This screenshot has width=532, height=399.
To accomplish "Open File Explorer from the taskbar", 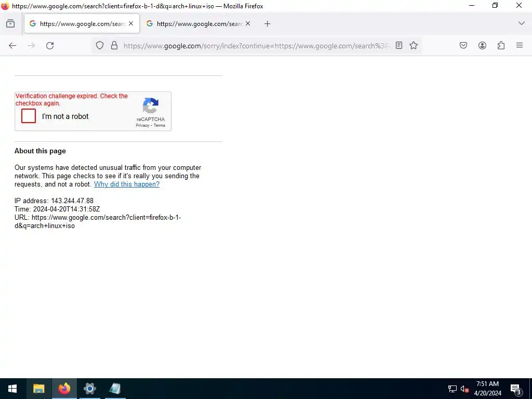I will click(x=38, y=389).
